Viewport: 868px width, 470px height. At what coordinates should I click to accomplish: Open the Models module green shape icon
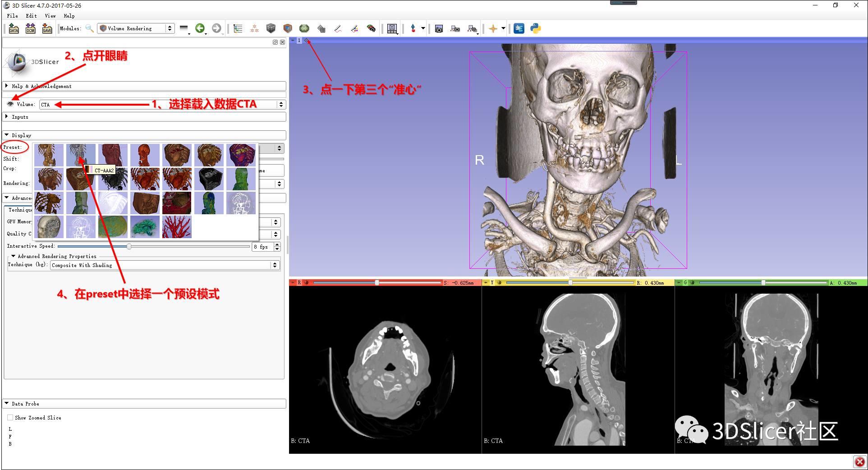tap(304, 28)
